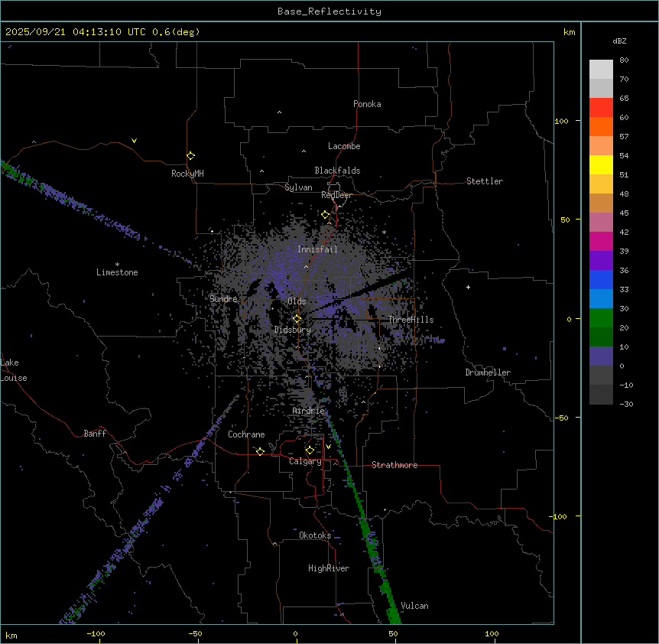The image size is (659, 644).
Task: Select the Drumheller city label
Action: [488, 372]
